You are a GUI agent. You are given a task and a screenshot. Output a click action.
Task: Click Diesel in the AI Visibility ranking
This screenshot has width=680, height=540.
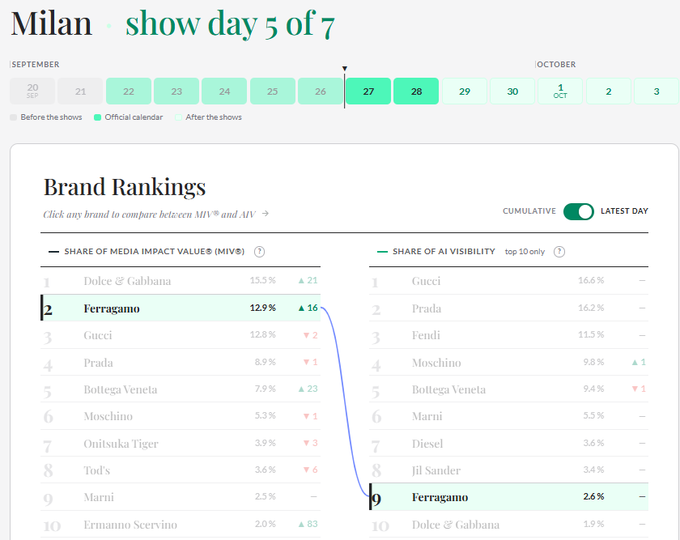(x=509, y=443)
